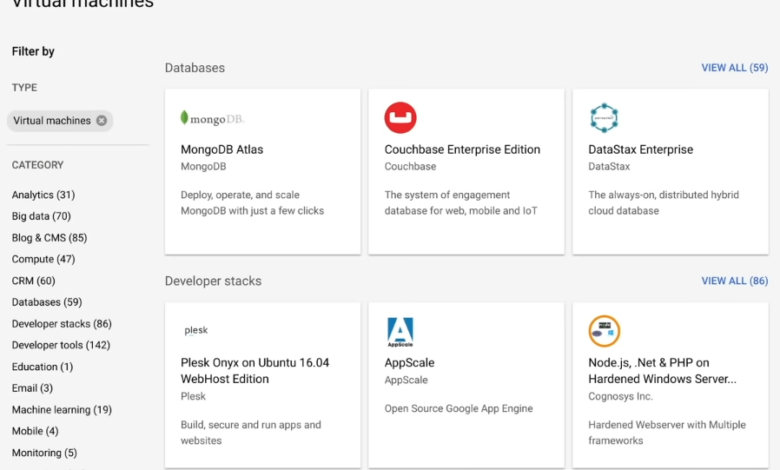Filter by Machine learning (19) category
780x470 pixels.
click(62, 410)
